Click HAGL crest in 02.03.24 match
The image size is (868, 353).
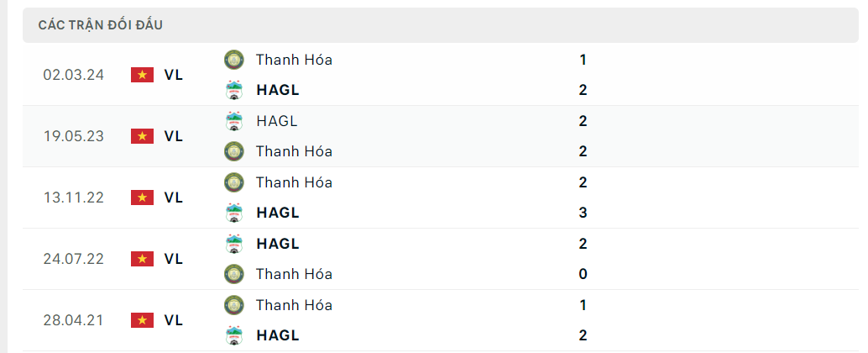233,90
